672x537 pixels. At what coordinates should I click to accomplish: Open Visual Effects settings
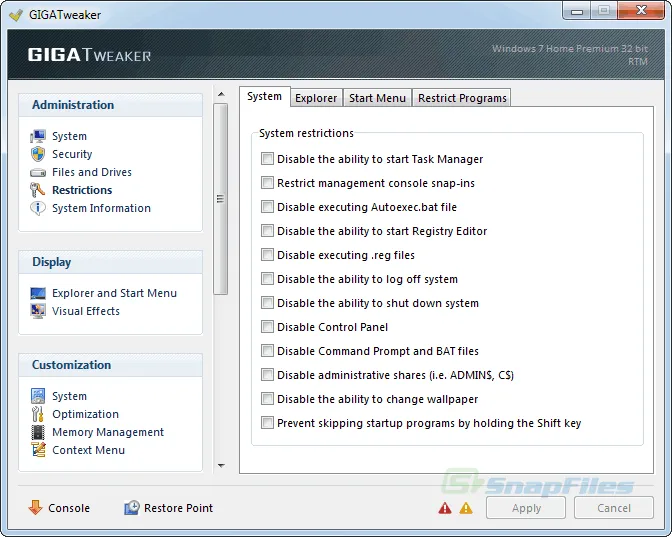86,311
